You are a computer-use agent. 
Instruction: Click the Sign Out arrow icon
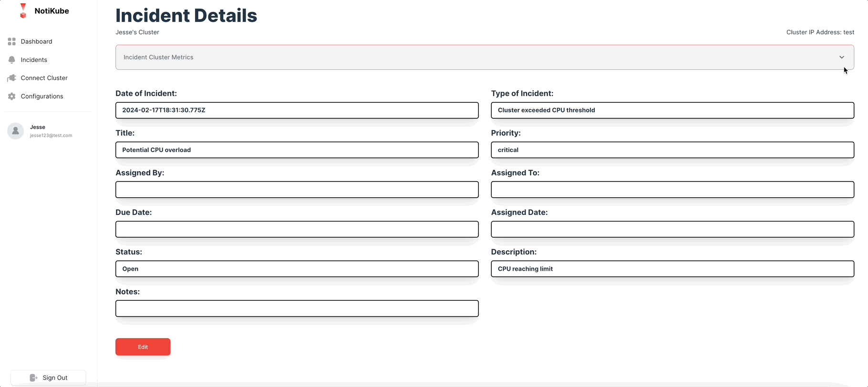[x=33, y=377]
